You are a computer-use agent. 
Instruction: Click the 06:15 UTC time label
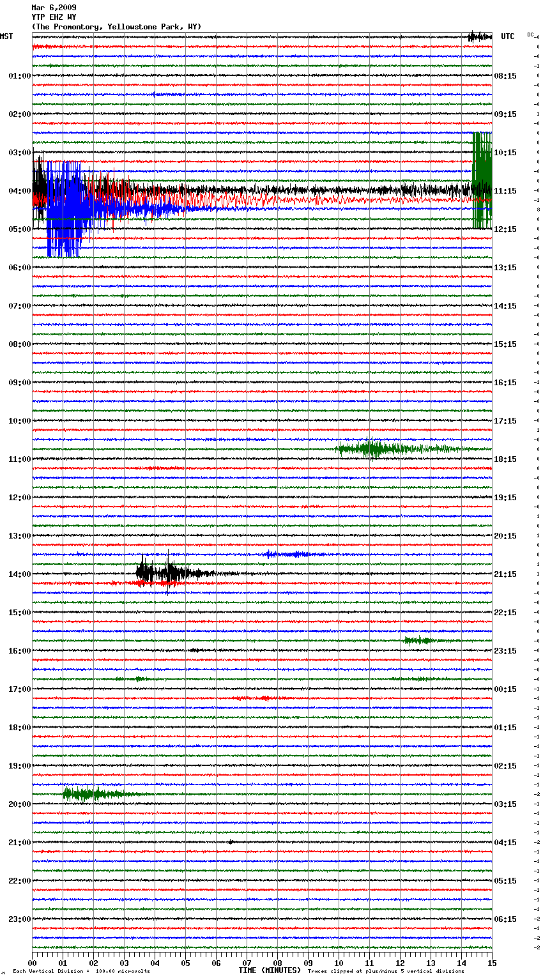(505, 919)
